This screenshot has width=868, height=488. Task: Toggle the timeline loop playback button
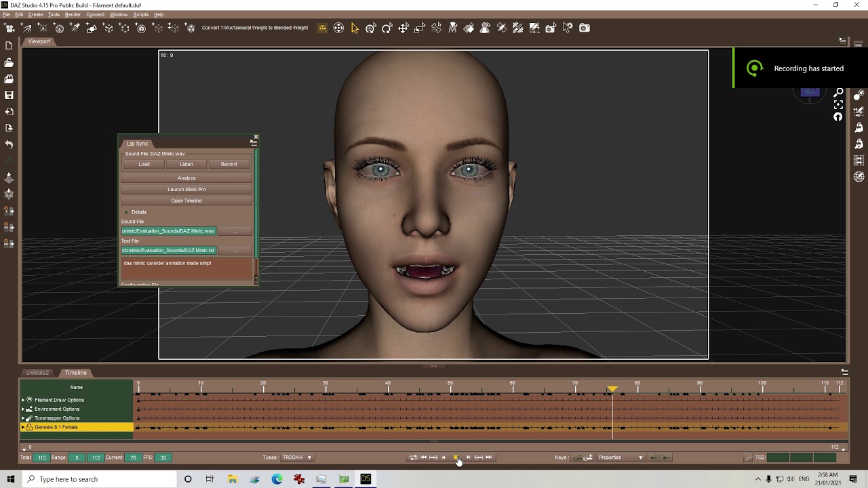(x=413, y=457)
